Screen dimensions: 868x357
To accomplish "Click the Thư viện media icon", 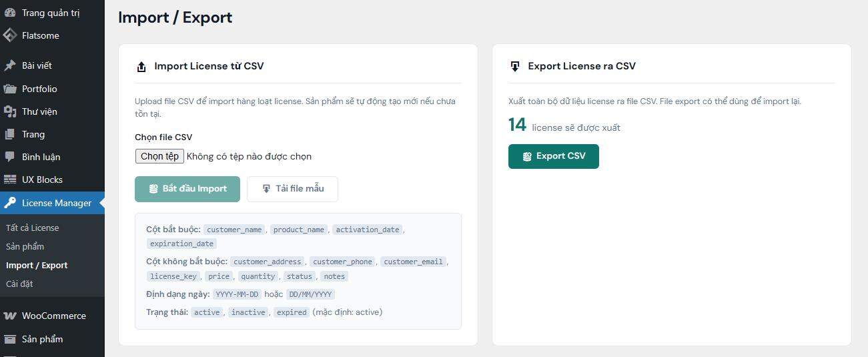I will click(x=10, y=111).
